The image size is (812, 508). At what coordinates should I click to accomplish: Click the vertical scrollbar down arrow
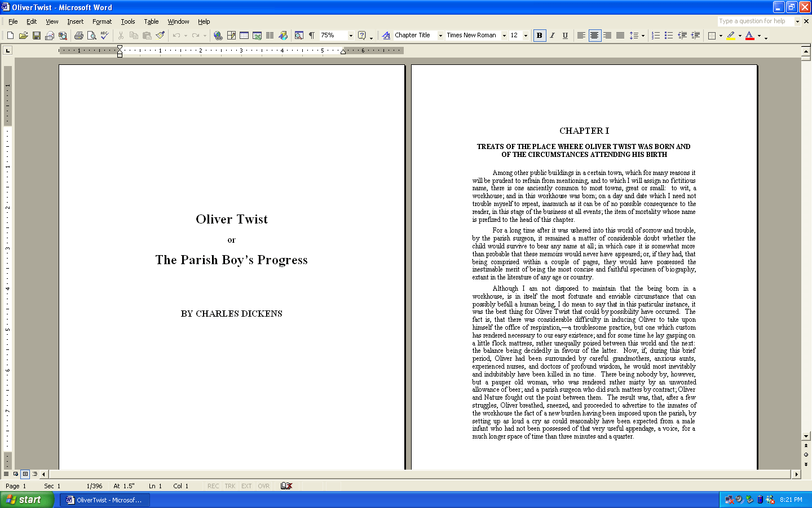coord(806,436)
